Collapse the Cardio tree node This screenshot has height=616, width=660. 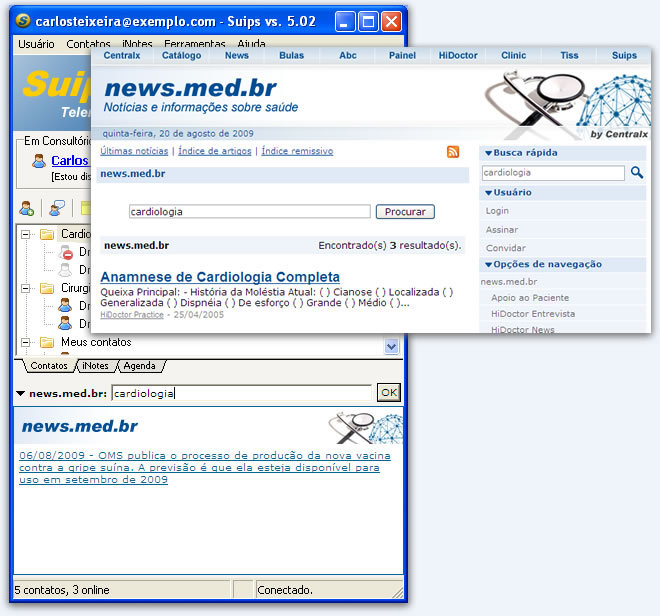(x=26, y=234)
